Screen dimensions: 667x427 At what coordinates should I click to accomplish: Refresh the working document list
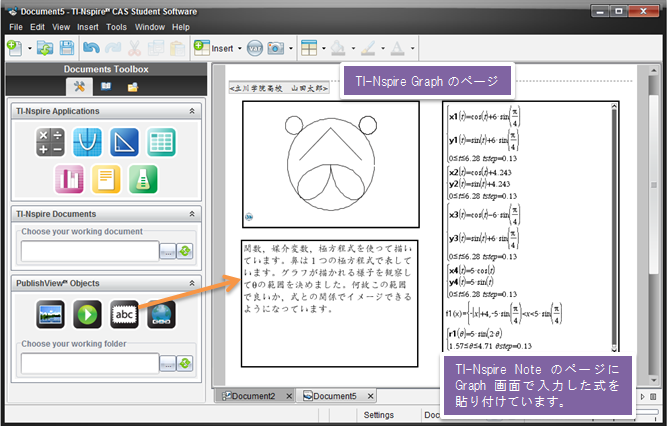click(185, 251)
